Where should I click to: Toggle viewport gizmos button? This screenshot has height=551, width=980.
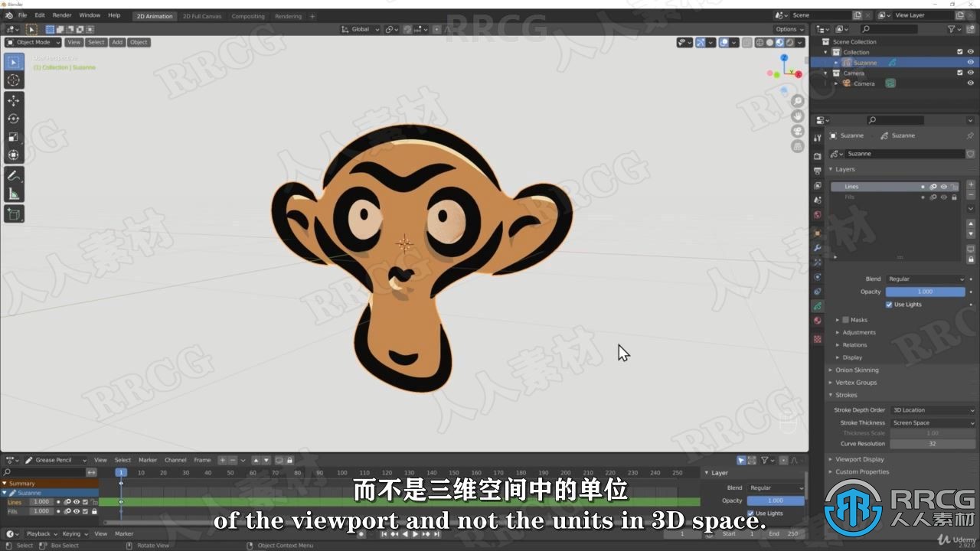700,42
